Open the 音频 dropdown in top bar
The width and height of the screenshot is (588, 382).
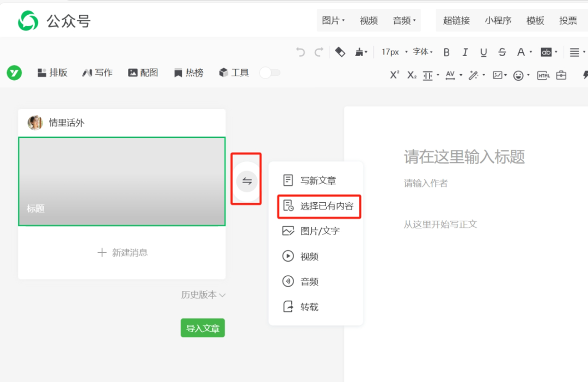coord(404,20)
